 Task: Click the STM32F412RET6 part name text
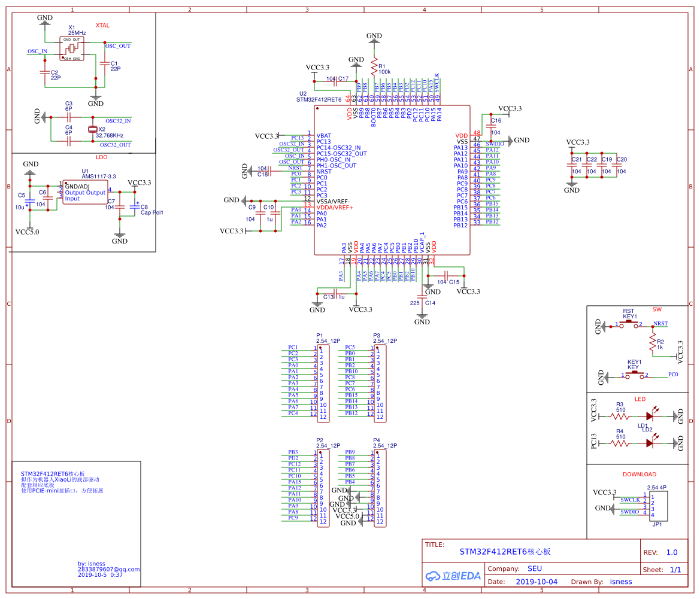(x=319, y=99)
